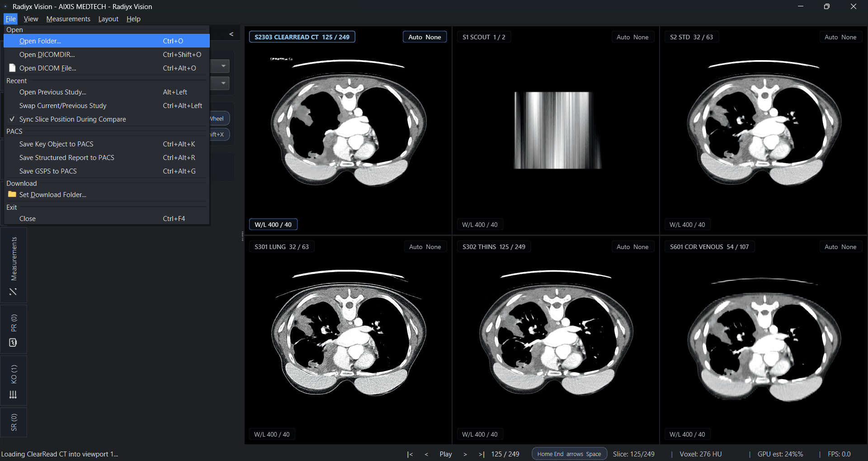The height and width of the screenshot is (461, 868).
Task: Go to next slice
Action: [x=465, y=454]
